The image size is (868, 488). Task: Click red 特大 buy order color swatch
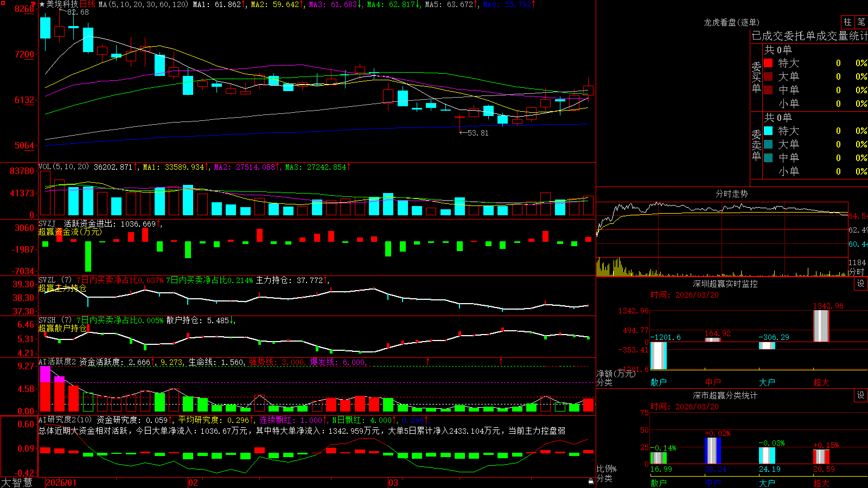768,63
